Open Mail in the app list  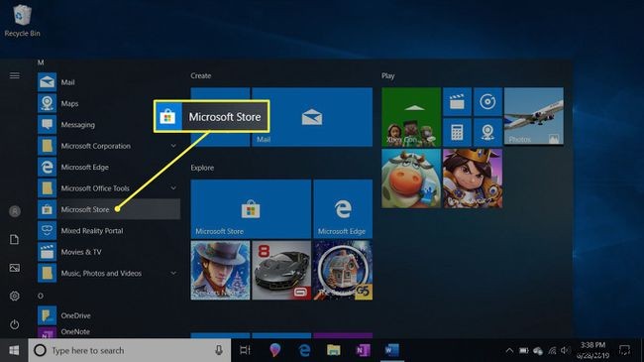coord(109,82)
